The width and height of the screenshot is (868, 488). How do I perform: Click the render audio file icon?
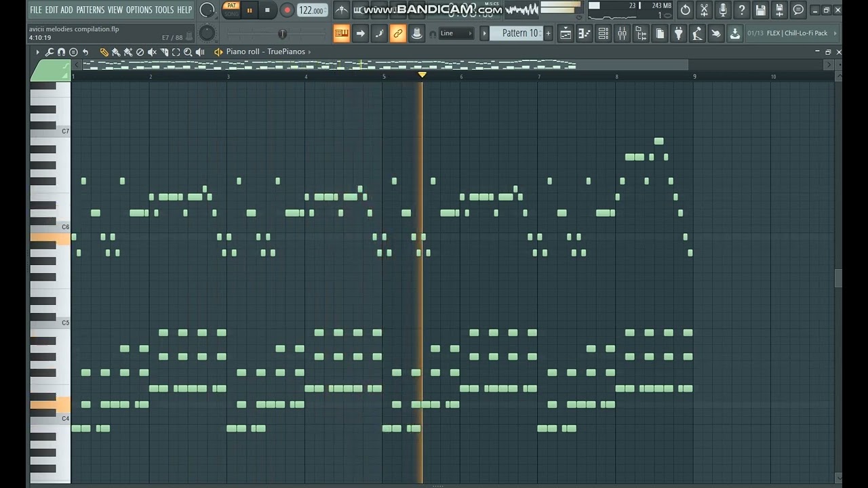779,9
